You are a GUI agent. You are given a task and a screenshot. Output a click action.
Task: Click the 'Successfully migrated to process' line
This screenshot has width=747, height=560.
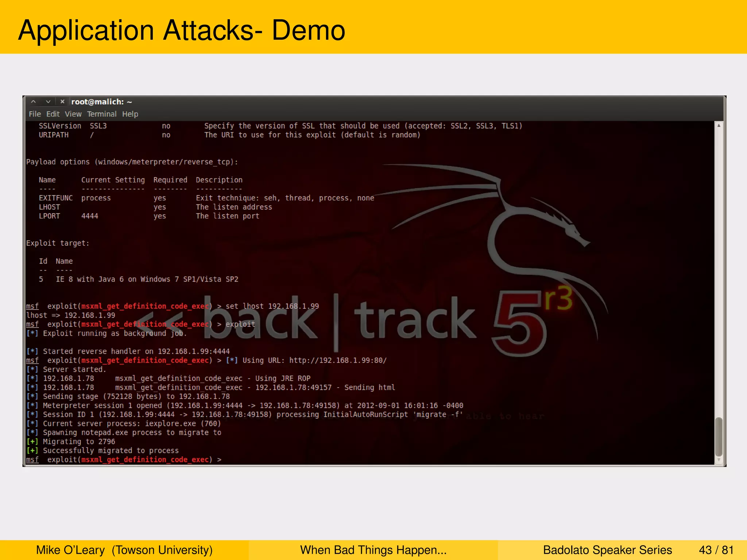102,451
